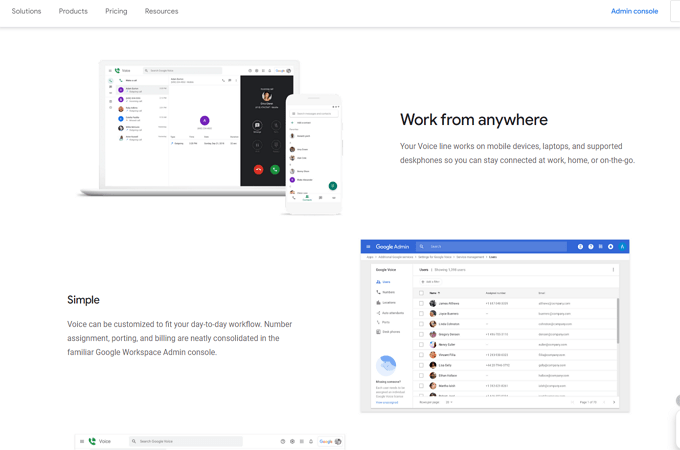The height and width of the screenshot is (450, 680).
Task: Click the users table vertical scrollbar
Action: click(618, 321)
